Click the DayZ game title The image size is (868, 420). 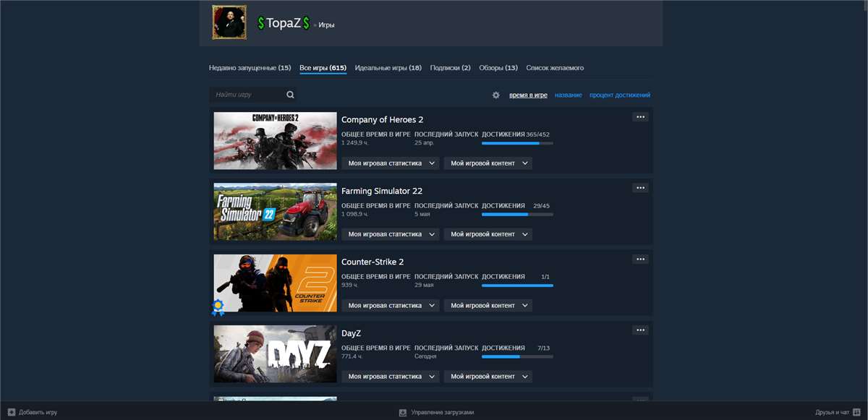(x=351, y=333)
